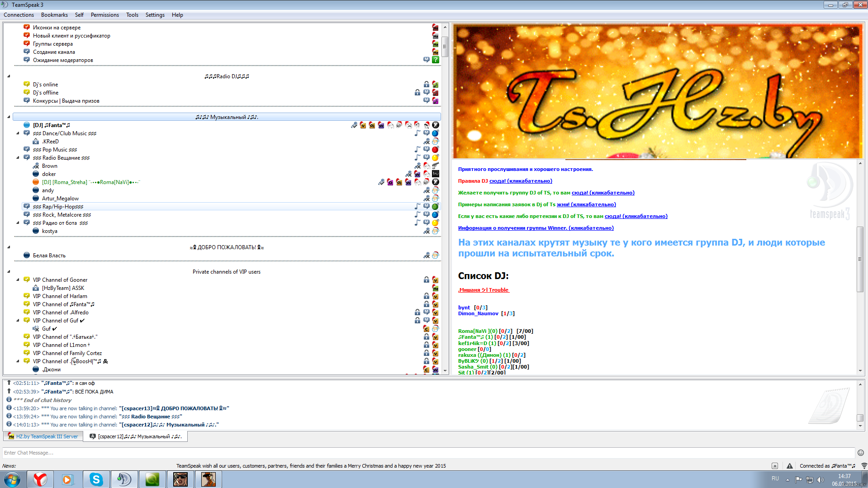Click the warning triangle status icon

(790, 466)
